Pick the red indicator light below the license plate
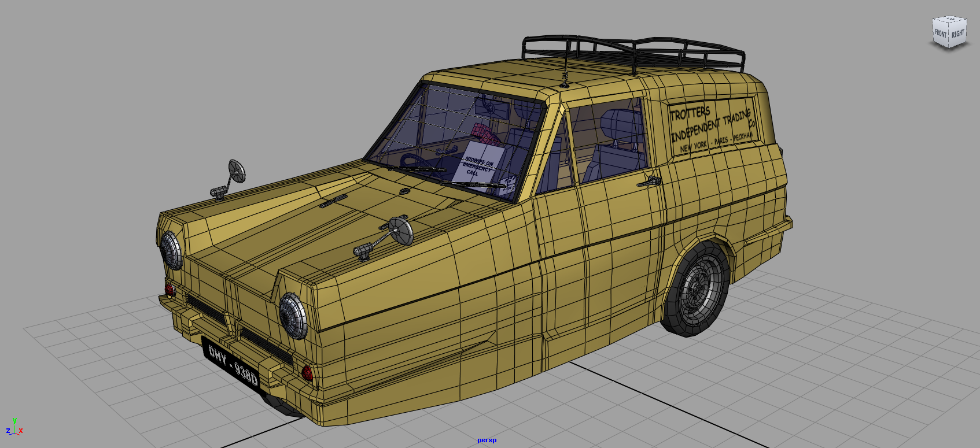Viewport: 980px width, 448px height. tap(307, 373)
